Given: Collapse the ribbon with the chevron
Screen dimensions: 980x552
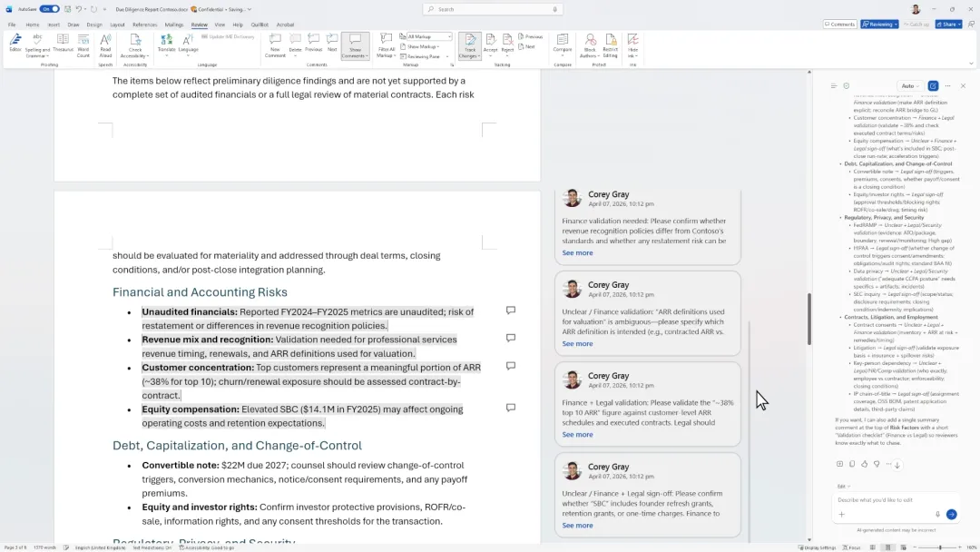Looking at the screenshot, I should coord(971,64).
